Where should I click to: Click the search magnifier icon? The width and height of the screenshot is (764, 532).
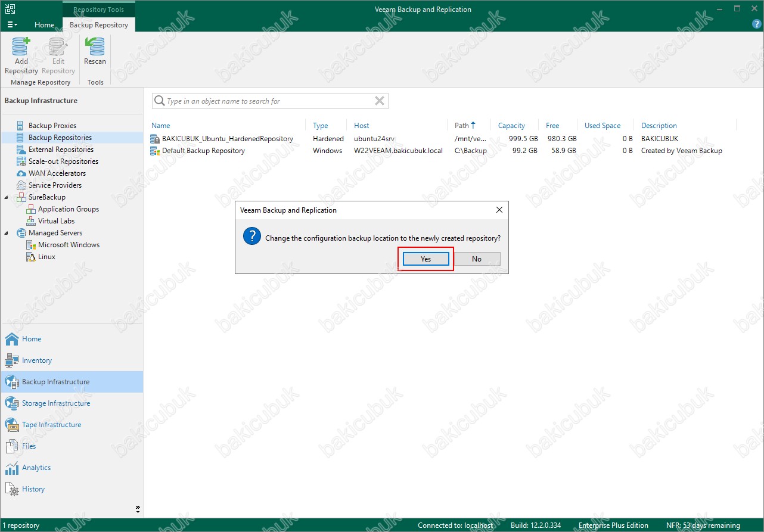pos(159,101)
